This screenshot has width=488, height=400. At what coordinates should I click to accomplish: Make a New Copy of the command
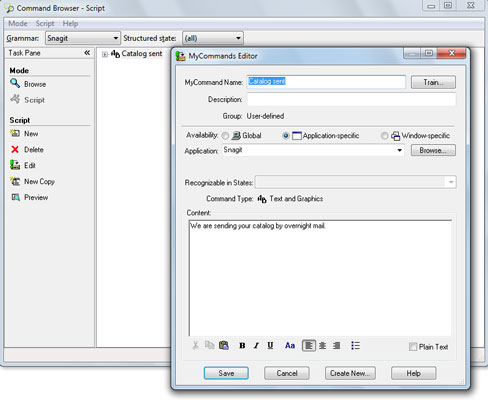click(32, 182)
